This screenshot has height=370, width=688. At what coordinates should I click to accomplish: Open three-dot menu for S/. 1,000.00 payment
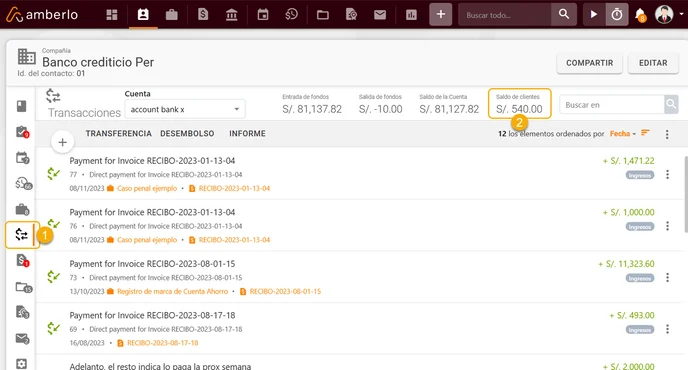(x=667, y=226)
